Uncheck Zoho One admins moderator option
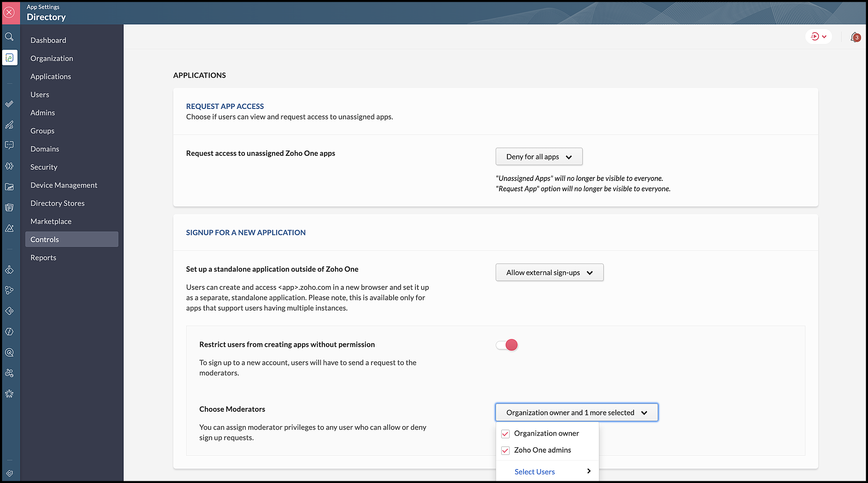 (505, 450)
